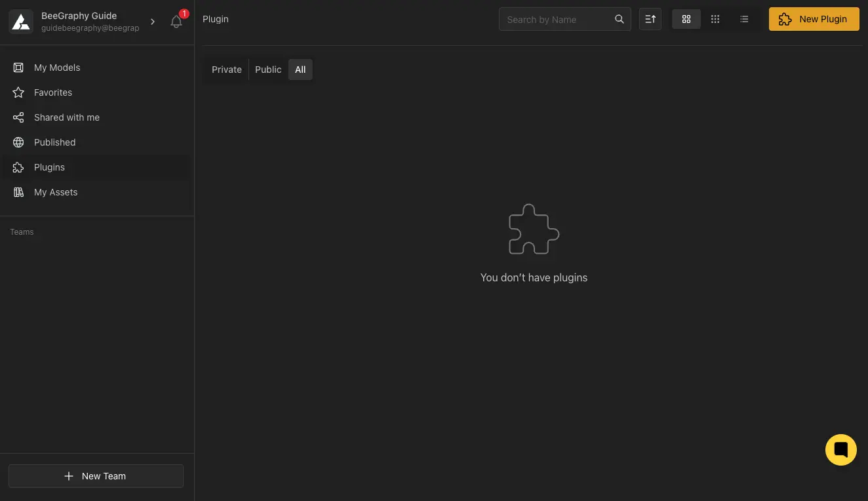This screenshot has width=868, height=501.
Task: Open Shared with me via the share icon
Action: [18, 117]
